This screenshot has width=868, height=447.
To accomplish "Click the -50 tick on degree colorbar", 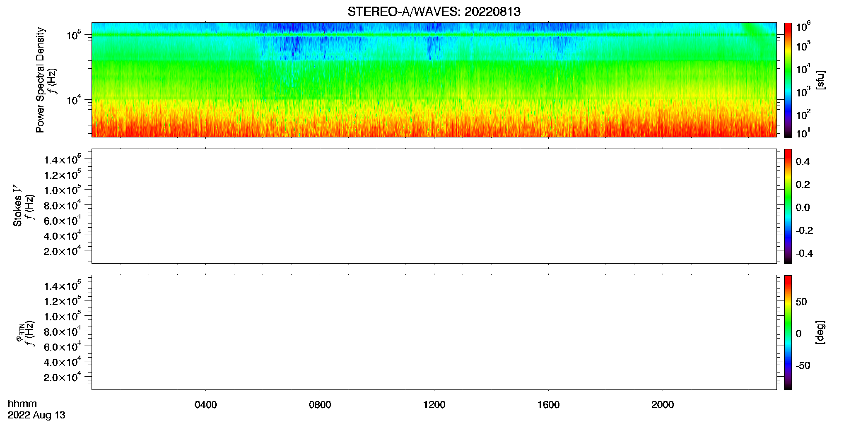I will (803, 365).
